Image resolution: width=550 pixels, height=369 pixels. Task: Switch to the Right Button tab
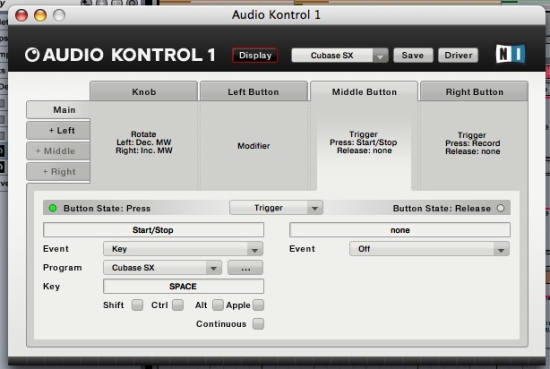(474, 92)
